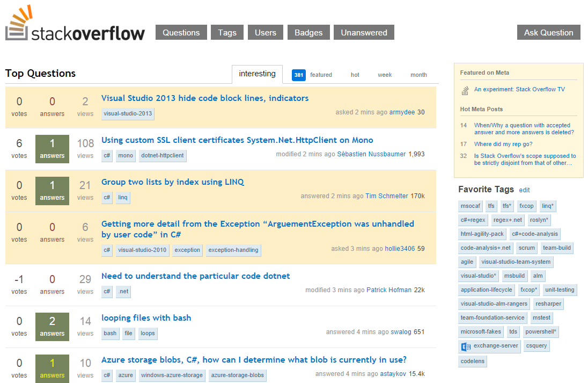Image resolution: width=588 pixels, height=383 pixels.
Task: Click the exception-handling tag
Action: tap(233, 250)
